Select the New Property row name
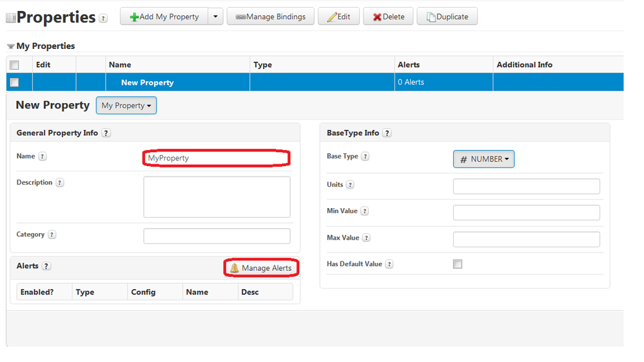Screen dimensions: 644x362 coord(148,82)
